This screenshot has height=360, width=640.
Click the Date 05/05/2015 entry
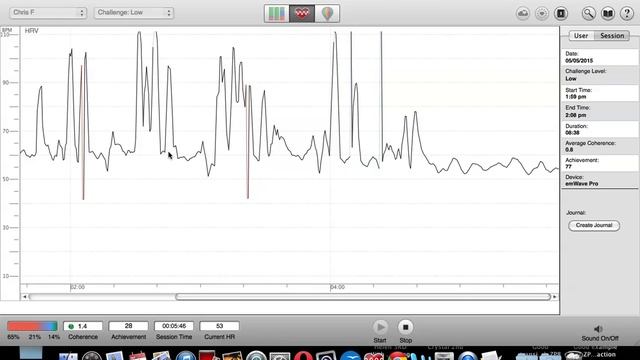pos(600,57)
